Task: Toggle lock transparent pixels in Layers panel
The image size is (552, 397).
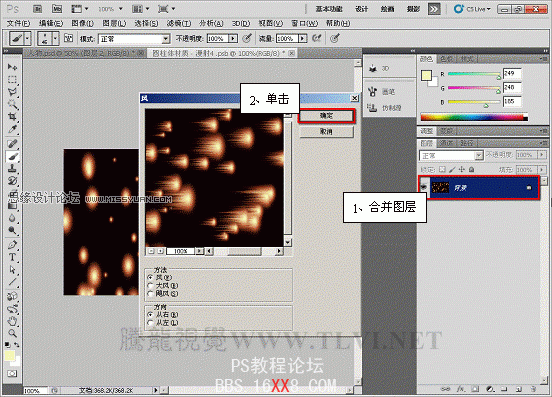Action: tap(443, 170)
